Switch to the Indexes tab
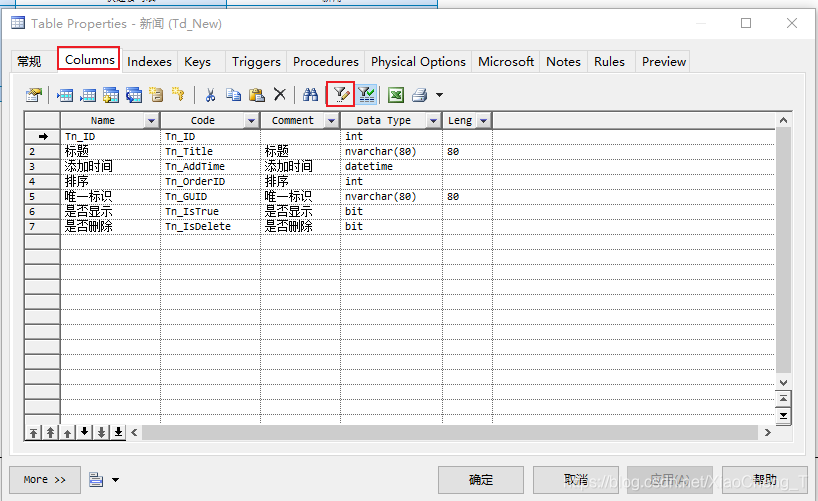This screenshot has height=501, width=818. [149, 62]
